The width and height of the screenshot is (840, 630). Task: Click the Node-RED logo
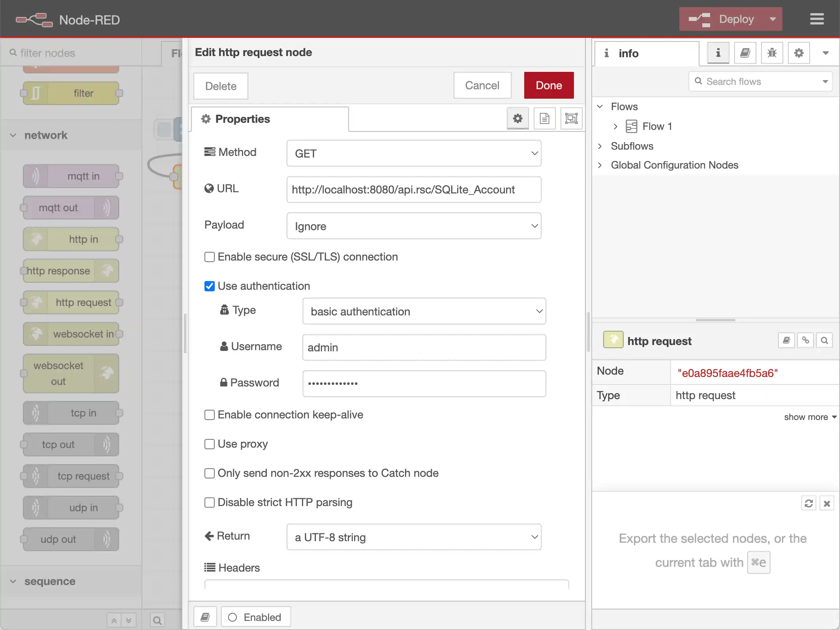[x=34, y=19]
